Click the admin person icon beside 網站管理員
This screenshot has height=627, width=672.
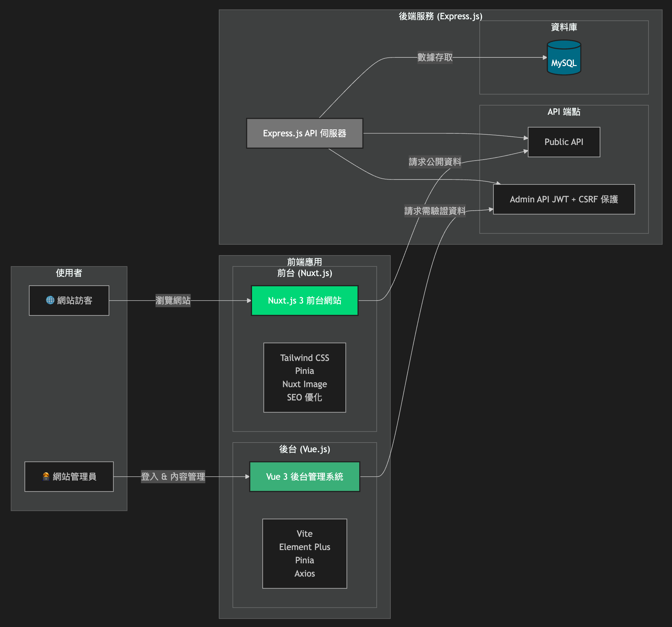click(46, 476)
